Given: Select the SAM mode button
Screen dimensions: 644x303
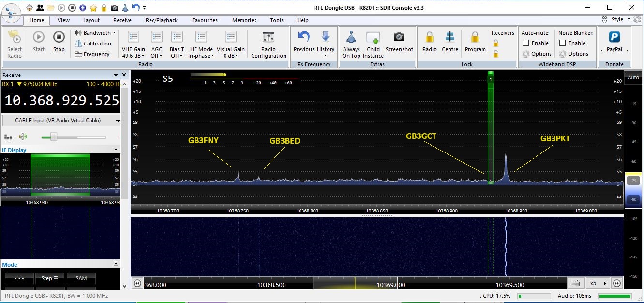Looking at the screenshot, I should [x=81, y=278].
